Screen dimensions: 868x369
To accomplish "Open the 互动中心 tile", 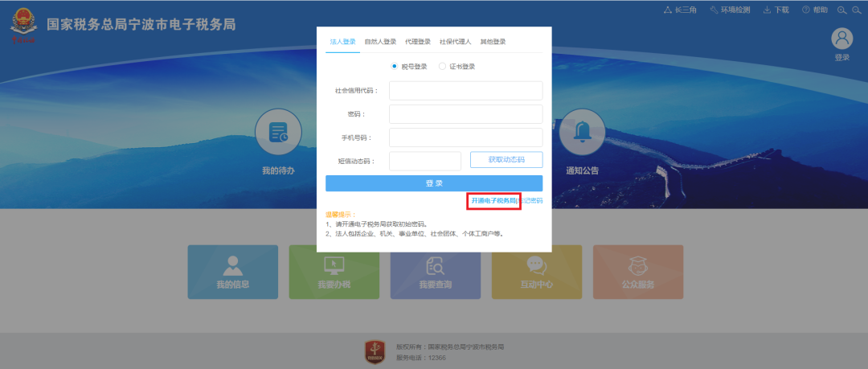I will click(x=536, y=272).
